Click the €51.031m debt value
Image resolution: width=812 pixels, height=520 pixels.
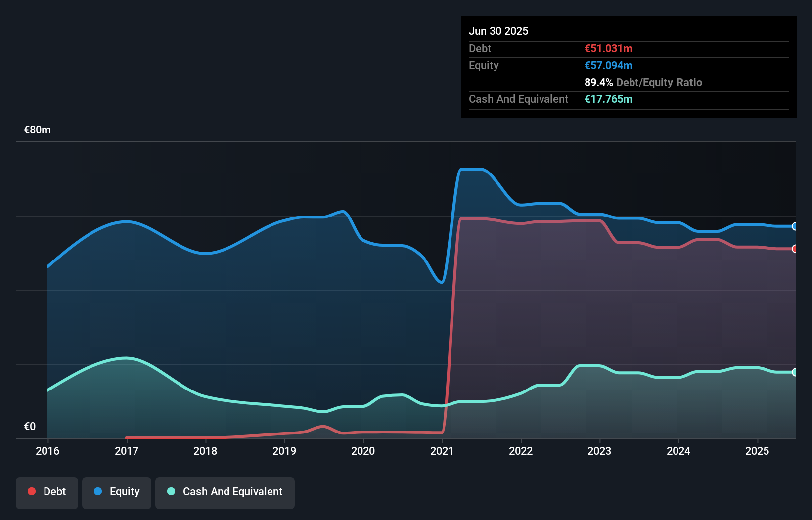pyautogui.click(x=608, y=48)
